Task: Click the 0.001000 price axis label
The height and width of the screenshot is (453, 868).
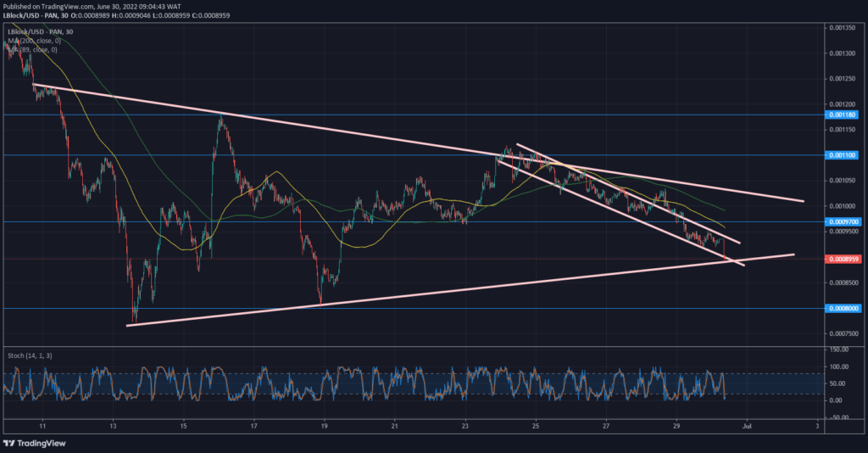Action: 842,206
